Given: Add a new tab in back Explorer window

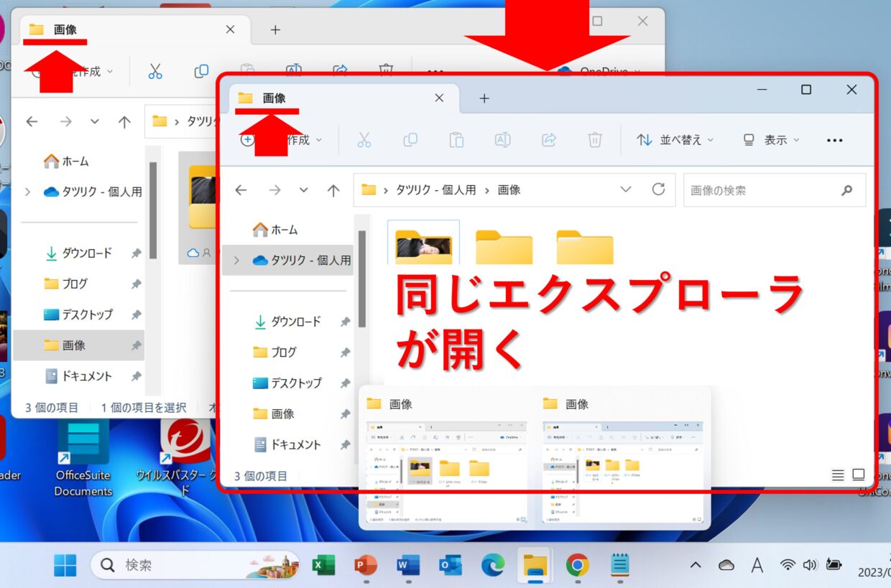Looking at the screenshot, I should tap(275, 29).
